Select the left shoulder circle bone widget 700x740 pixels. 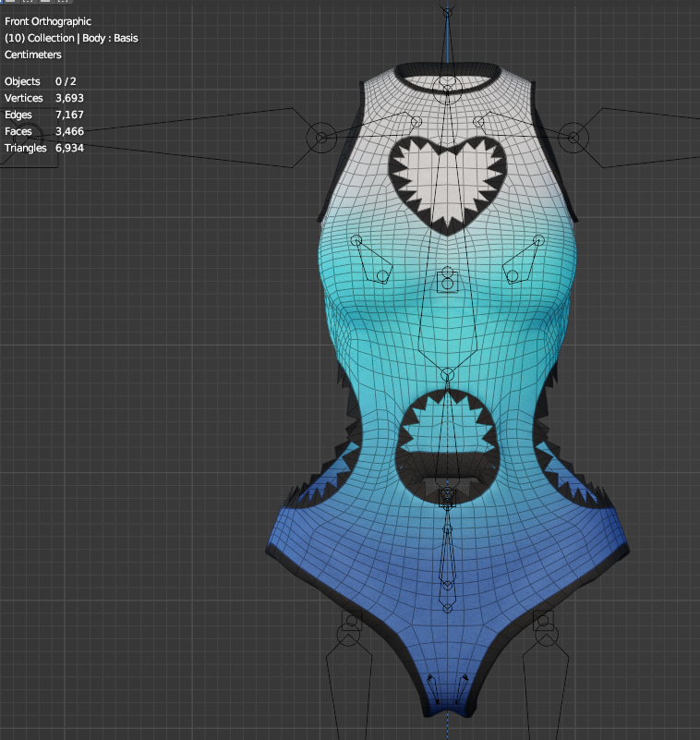pyautogui.click(x=321, y=138)
